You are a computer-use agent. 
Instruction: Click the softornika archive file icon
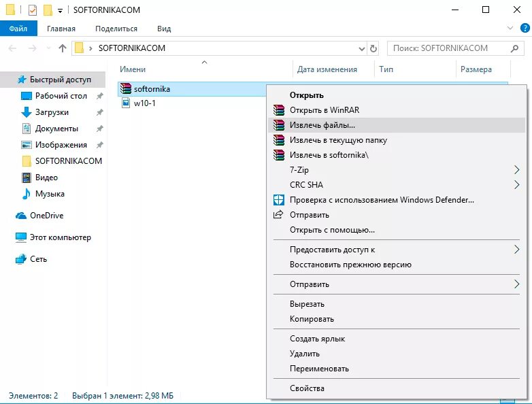click(126, 89)
